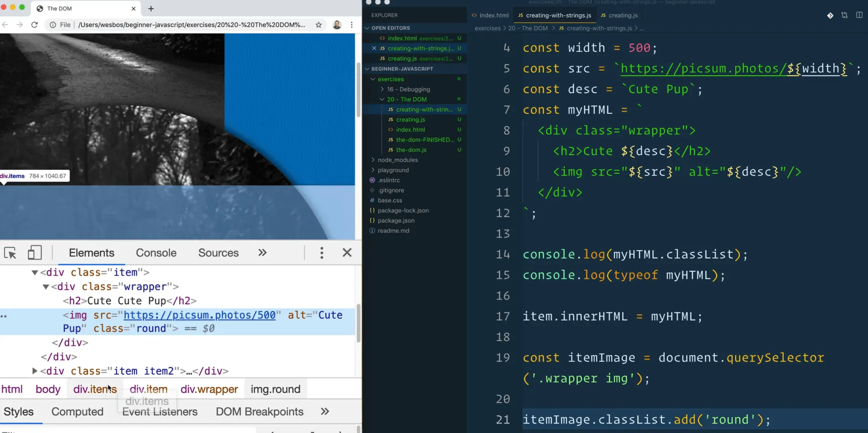Click the picsum.photos/500 src link
The height and width of the screenshot is (433, 868).
point(200,315)
